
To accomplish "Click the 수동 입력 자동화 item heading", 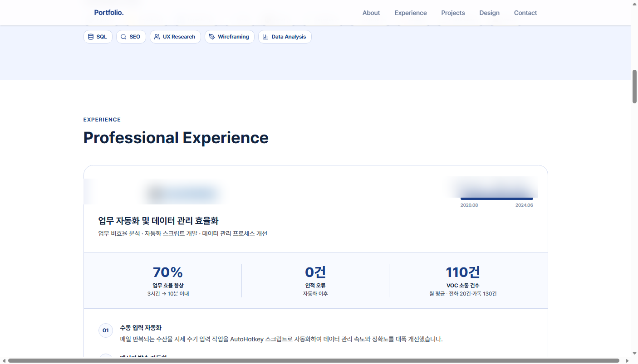I will [141, 328].
